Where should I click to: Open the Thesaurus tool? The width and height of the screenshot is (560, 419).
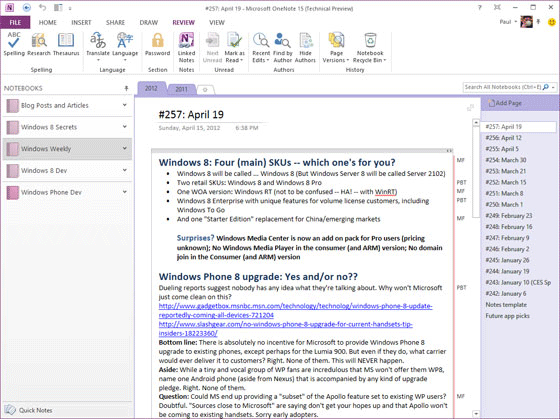click(x=66, y=44)
